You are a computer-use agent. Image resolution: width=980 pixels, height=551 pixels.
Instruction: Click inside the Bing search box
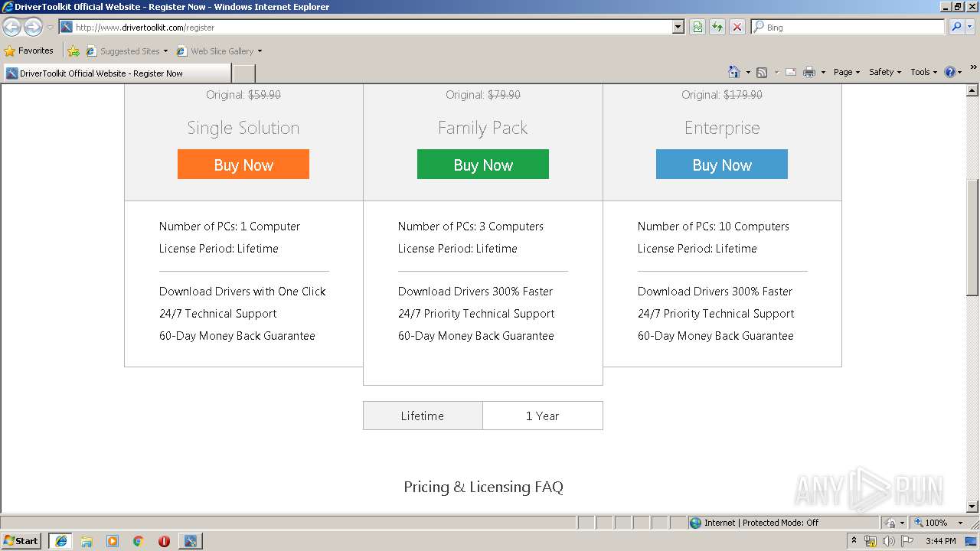(x=848, y=27)
